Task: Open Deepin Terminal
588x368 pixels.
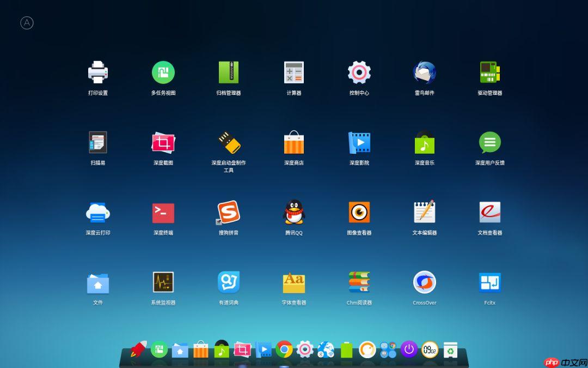Action: [163, 213]
